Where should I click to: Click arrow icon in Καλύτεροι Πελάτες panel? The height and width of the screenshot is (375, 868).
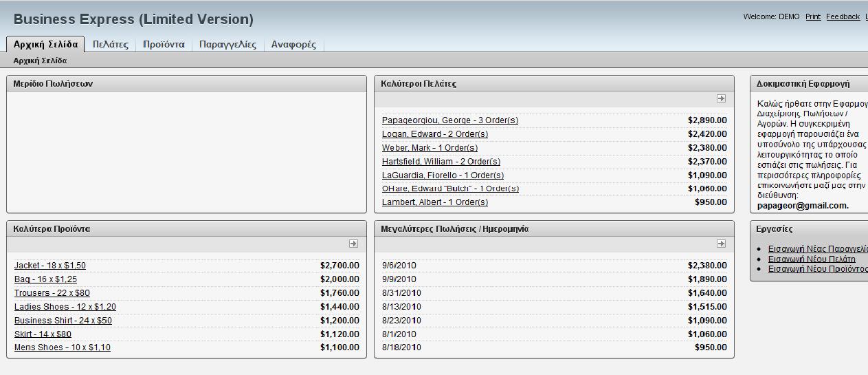(x=721, y=98)
